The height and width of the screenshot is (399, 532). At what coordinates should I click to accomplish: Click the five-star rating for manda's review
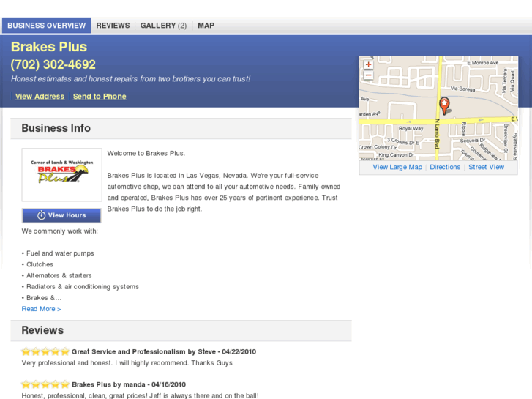[45, 384]
